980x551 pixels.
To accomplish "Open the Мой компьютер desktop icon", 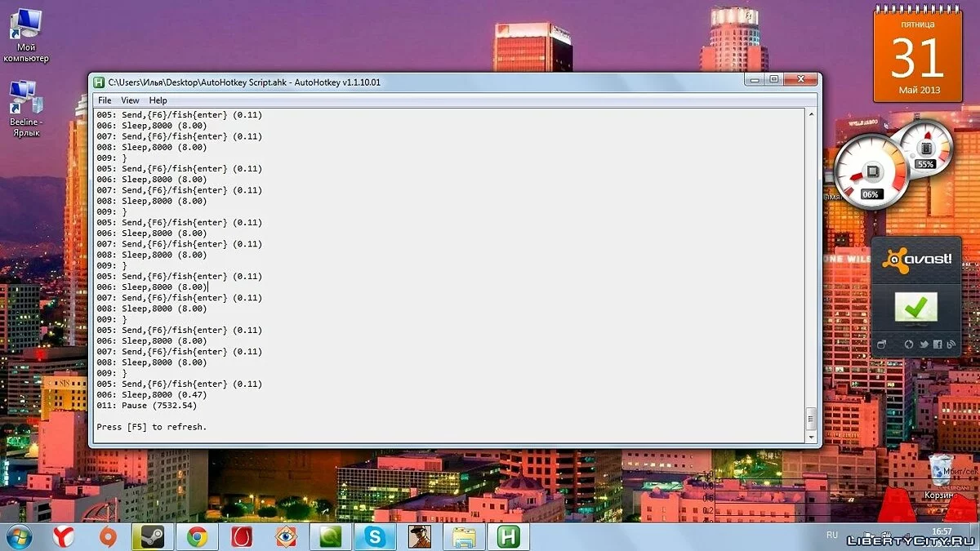I will tap(25, 37).
